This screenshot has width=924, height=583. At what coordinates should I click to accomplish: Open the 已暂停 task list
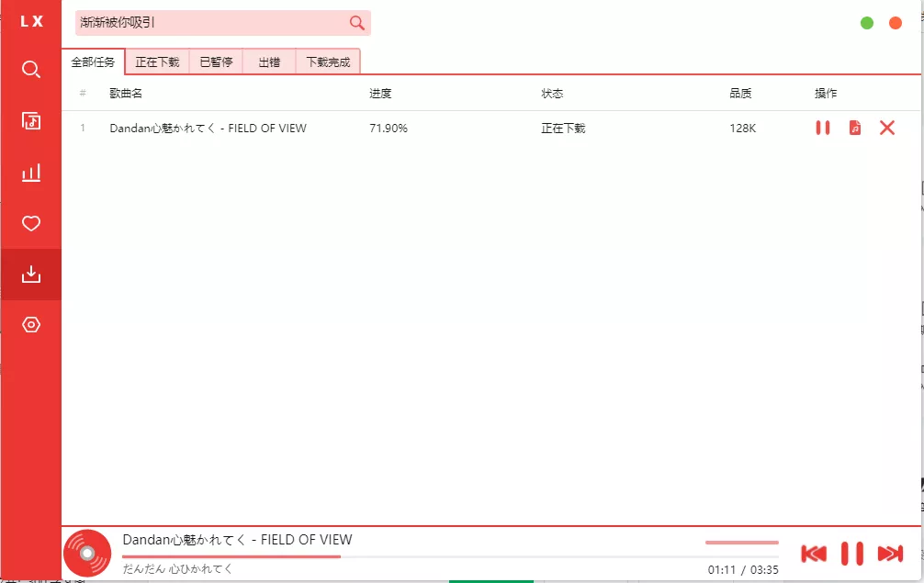pyautogui.click(x=220, y=62)
